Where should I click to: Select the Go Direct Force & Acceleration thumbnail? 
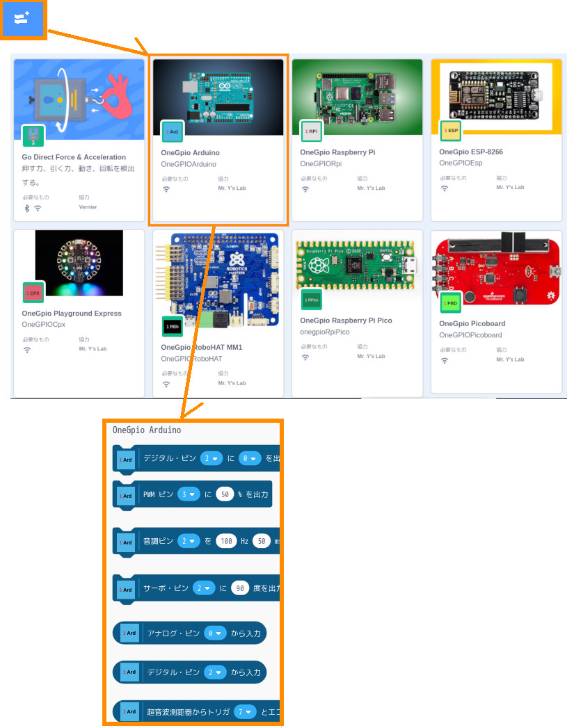tap(79, 99)
